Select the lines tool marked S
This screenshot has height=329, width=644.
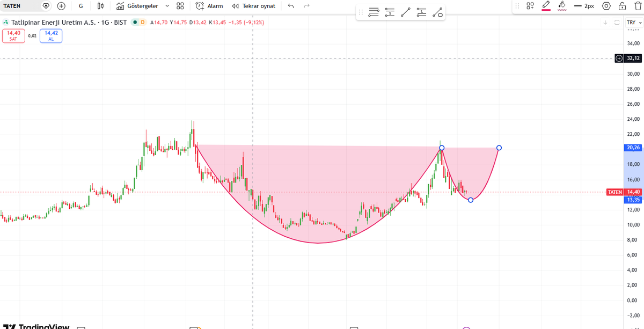390,12
